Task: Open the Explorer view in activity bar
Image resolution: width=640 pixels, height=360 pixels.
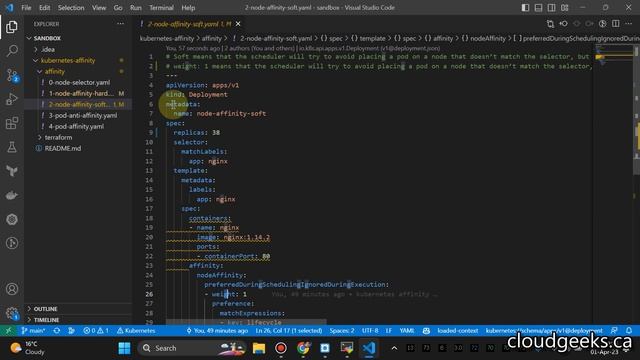Action: click(12, 27)
